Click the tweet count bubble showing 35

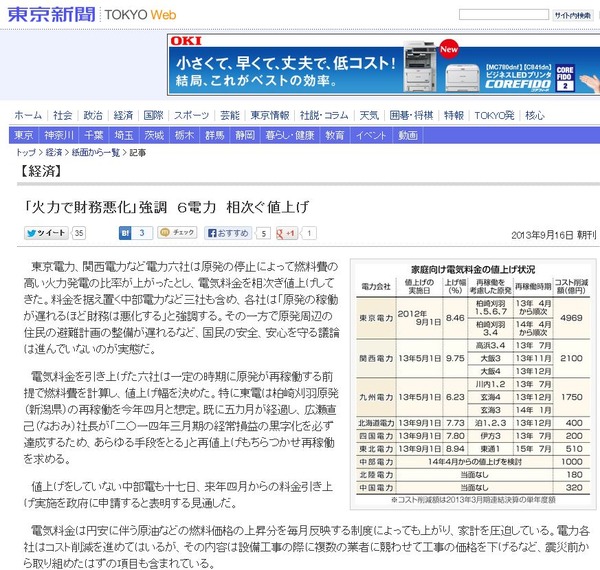79,233
